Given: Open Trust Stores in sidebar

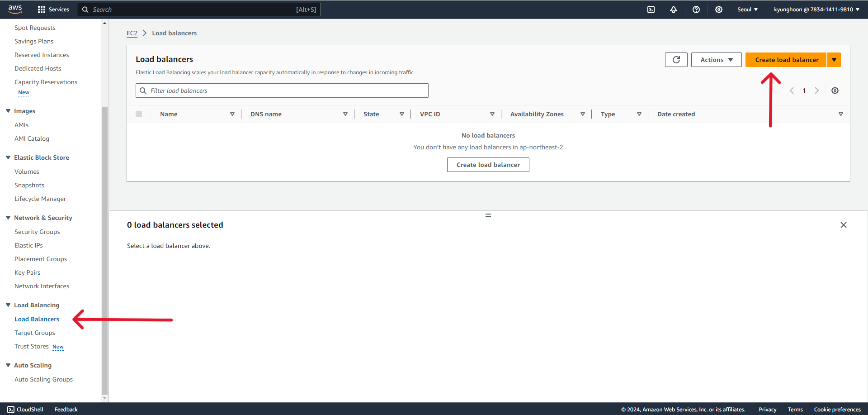Looking at the screenshot, I should pyautogui.click(x=31, y=346).
